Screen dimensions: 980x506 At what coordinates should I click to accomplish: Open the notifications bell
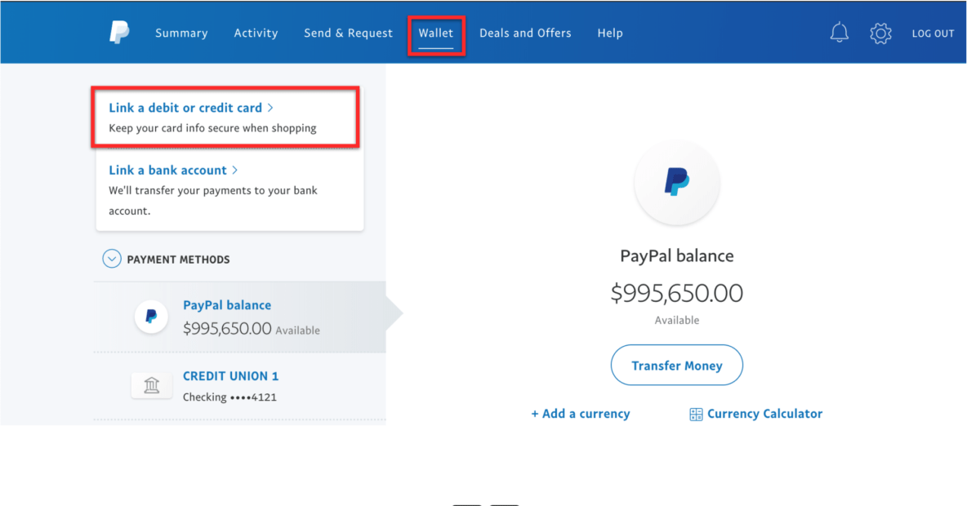point(840,33)
